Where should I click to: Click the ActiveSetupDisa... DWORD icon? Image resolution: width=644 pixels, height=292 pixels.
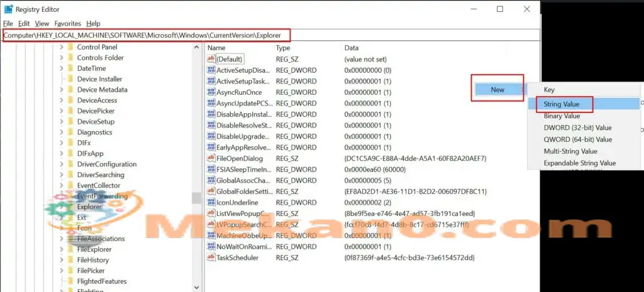click(211, 70)
